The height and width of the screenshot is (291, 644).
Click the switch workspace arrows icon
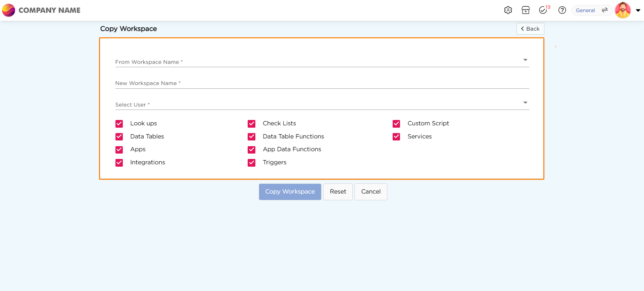605,10
